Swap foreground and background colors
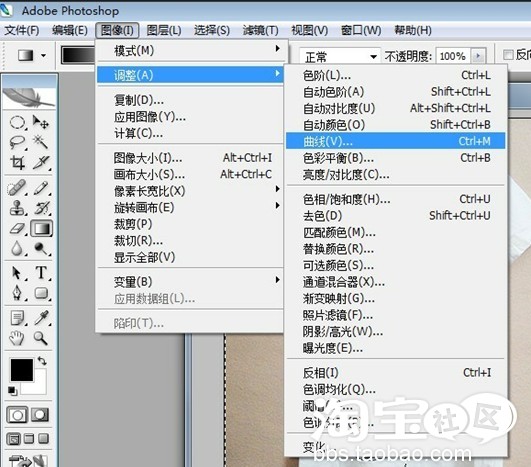The image size is (531, 467). [x=42, y=361]
